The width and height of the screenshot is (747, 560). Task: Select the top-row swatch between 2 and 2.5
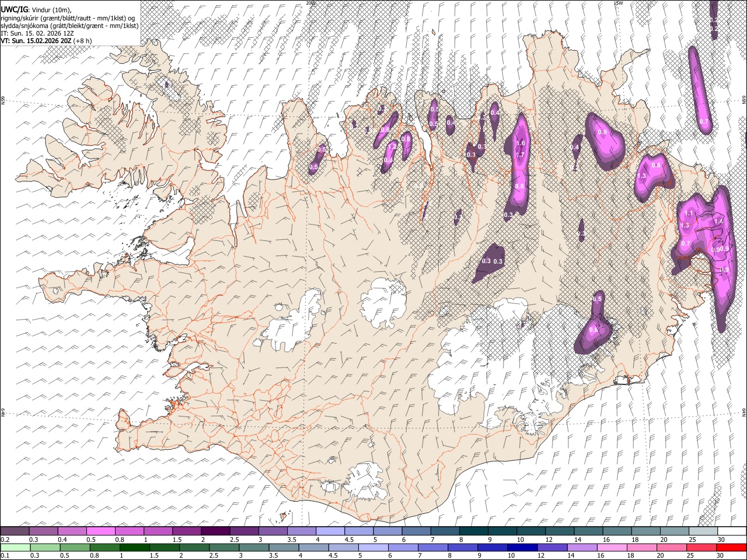pyautogui.click(x=215, y=531)
